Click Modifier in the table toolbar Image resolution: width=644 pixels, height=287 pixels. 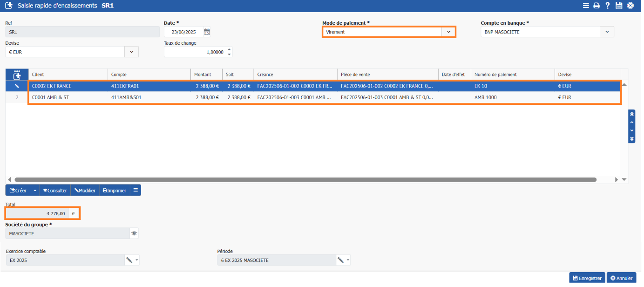coord(85,191)
